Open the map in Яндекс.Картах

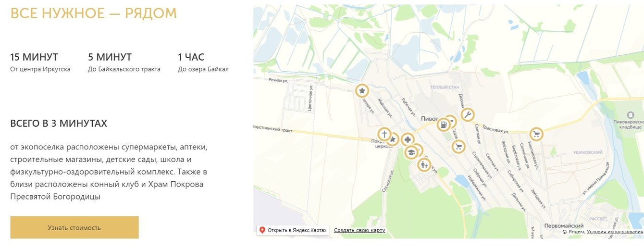click(x=293, y=230)
